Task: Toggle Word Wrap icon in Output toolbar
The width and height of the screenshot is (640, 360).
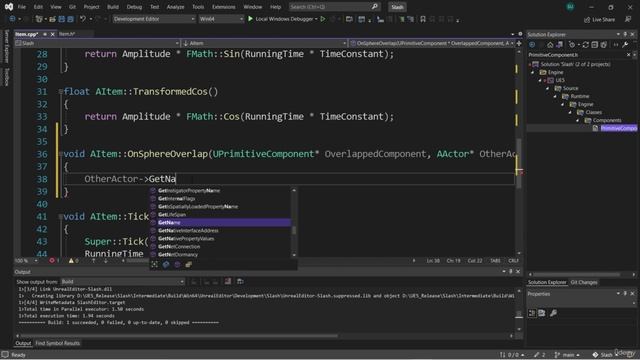Action: pyautogui.click(x=240, y=281)
